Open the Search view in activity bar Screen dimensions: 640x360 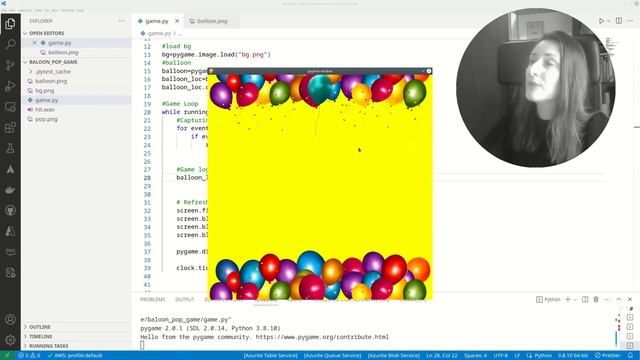click(x=10, y=44)
